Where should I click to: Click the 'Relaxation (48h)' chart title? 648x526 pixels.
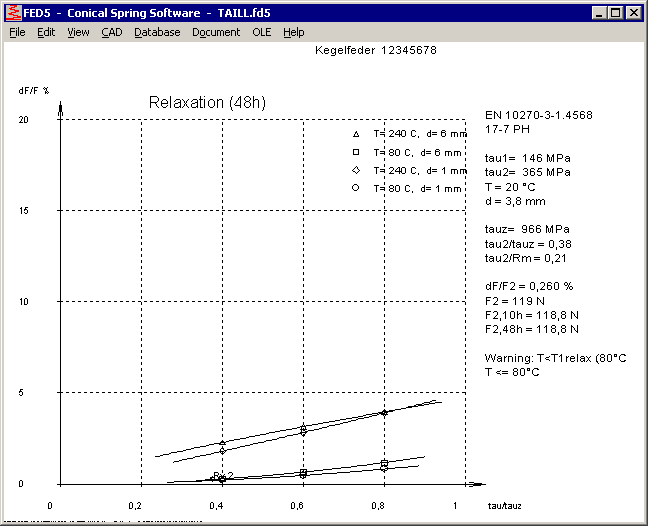tap(200, 102)
